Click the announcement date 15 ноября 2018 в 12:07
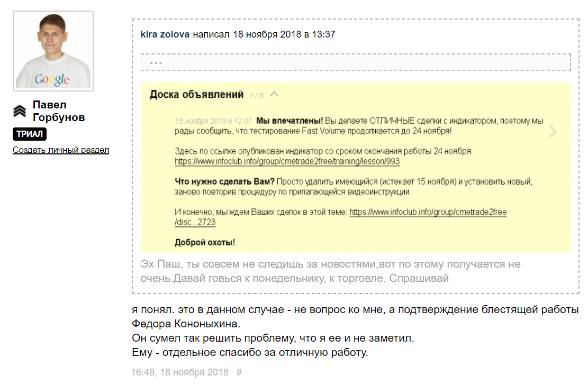Screen dimensions: 588x385 click(213, 121)
